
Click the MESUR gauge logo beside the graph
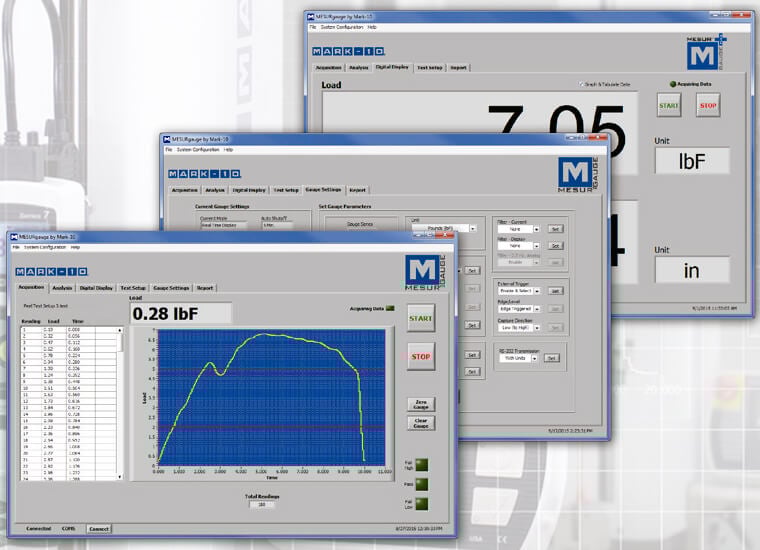(423, 273)
